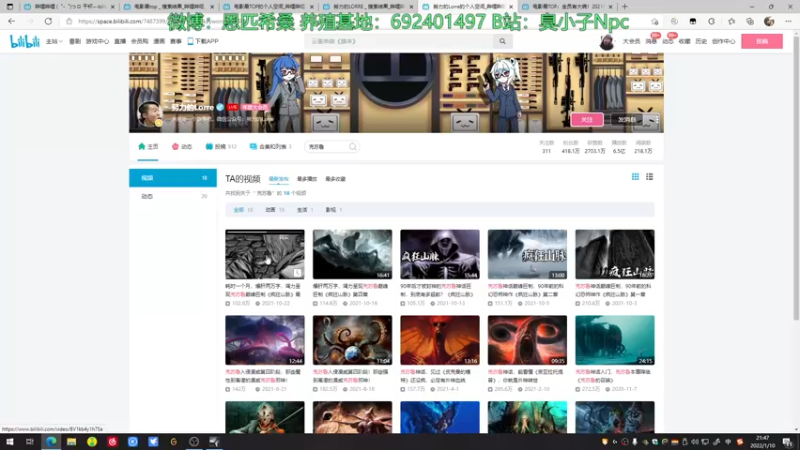The height and width of the screenshot is (450, 800).
Task: Select 动态 20 in the left sidebar
Action: (x=172, y=196)
